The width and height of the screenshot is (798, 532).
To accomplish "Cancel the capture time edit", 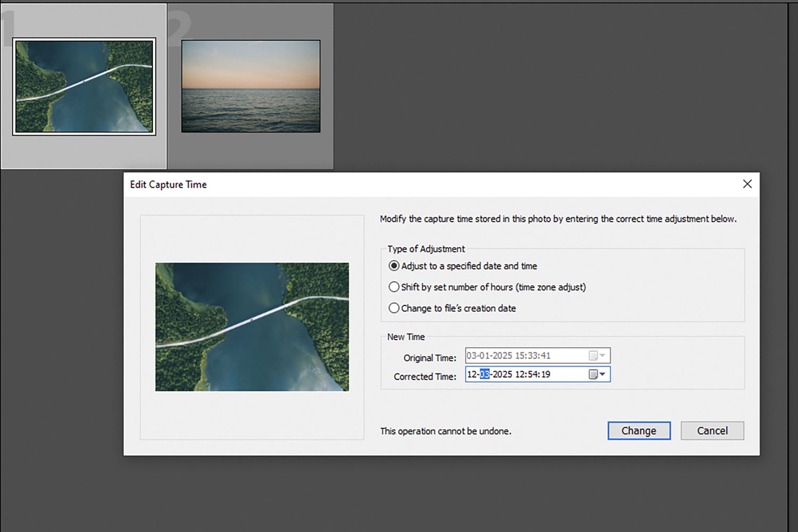I will pyautogui.click(x=712, y=430).
